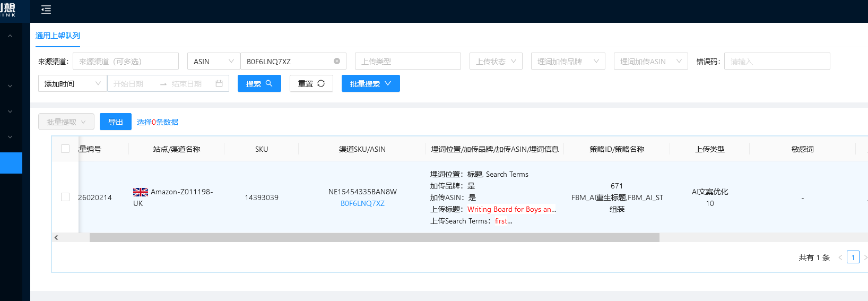Screen dimensions: 868x301
Task: Open the date range calendar icon
Action: coord(219,83)
